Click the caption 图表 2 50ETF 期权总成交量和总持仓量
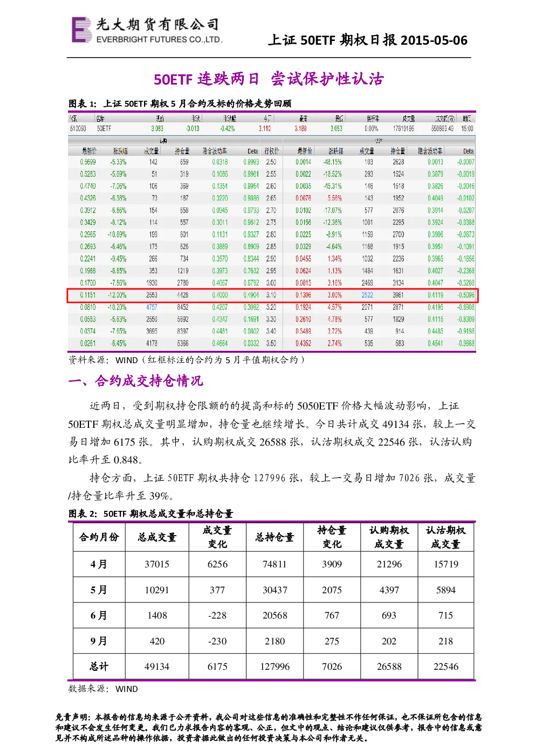Screen dimensions: 535x756 point(150,514)
